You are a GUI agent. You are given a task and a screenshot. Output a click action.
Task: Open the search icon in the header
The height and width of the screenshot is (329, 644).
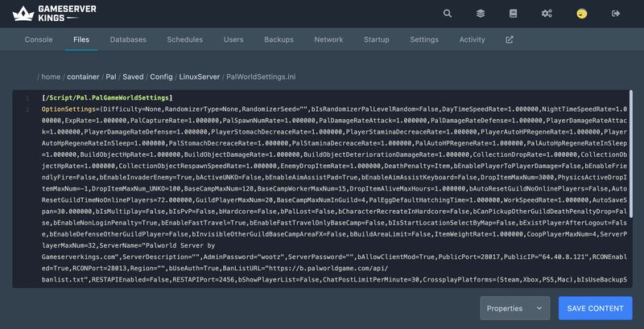(448, 14)
